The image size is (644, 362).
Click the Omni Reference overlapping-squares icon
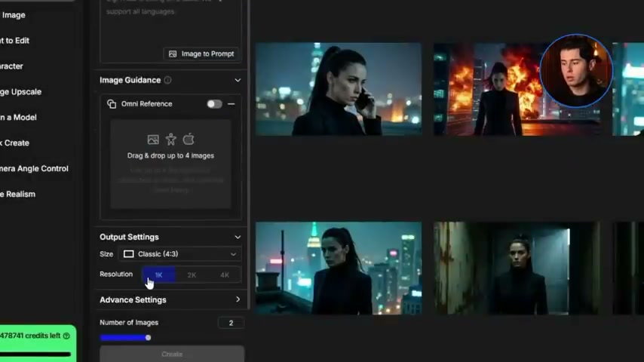[112, 104]
